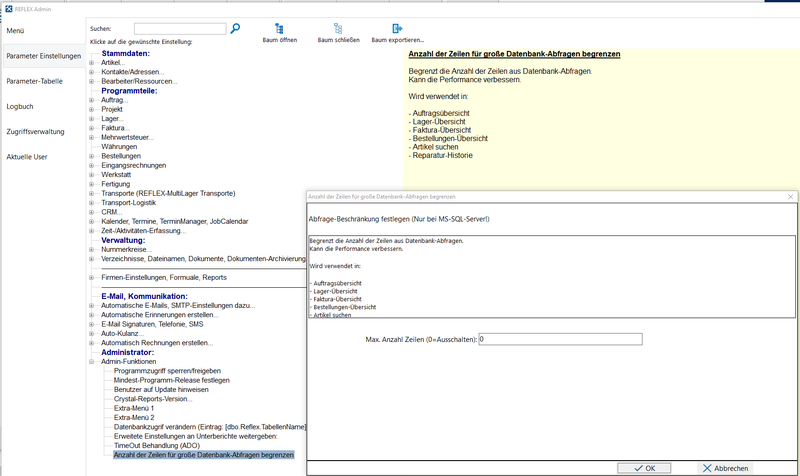Expand the CRM tree node
800x476 pixels.
click(x=92, y=212)
